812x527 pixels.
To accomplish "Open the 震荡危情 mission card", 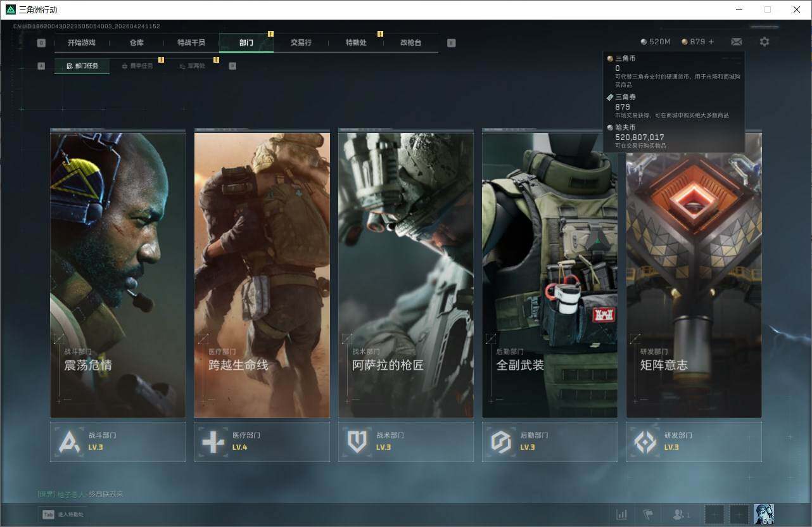I will tap(118, 274).
